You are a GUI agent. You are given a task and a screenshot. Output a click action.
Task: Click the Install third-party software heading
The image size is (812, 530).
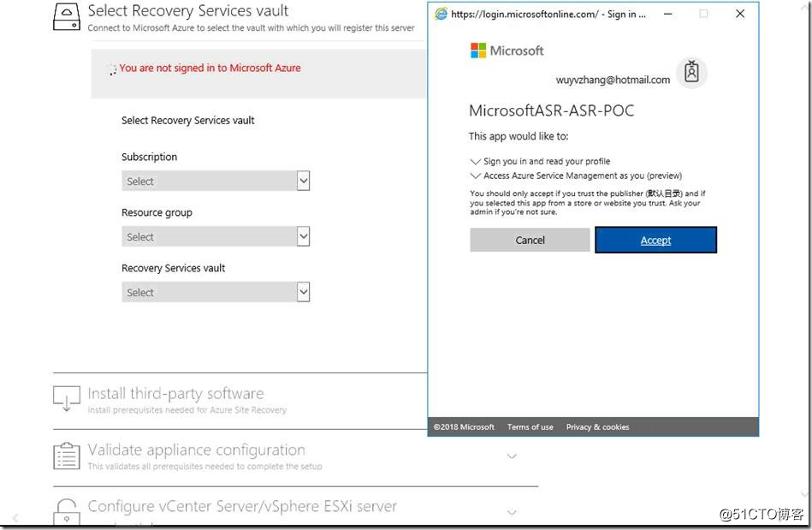tap(175, 394)
